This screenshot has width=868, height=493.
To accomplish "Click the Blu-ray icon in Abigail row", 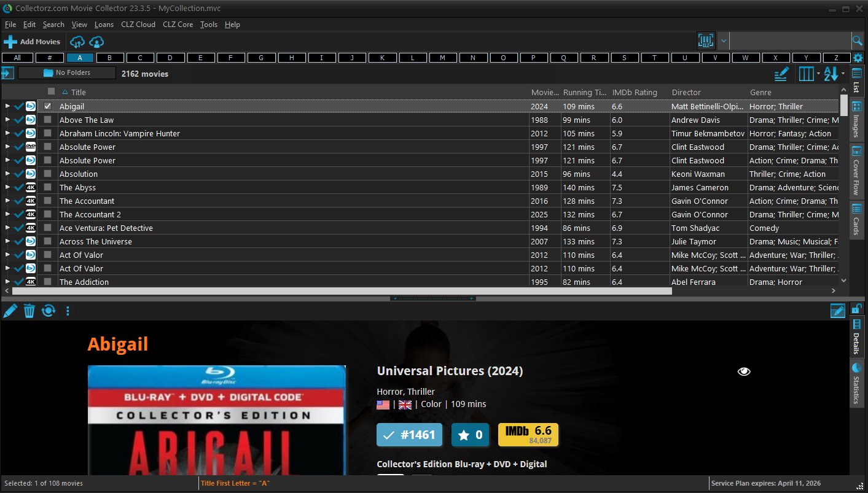I will click(x=31, y=106).
